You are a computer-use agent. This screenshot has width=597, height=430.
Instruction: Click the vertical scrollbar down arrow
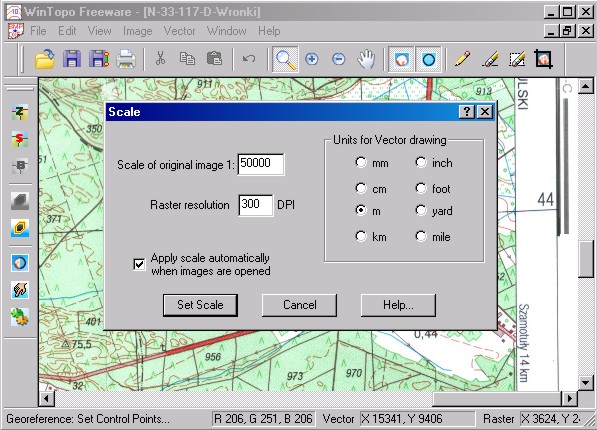pyautogui.click(x=586, y=382)
